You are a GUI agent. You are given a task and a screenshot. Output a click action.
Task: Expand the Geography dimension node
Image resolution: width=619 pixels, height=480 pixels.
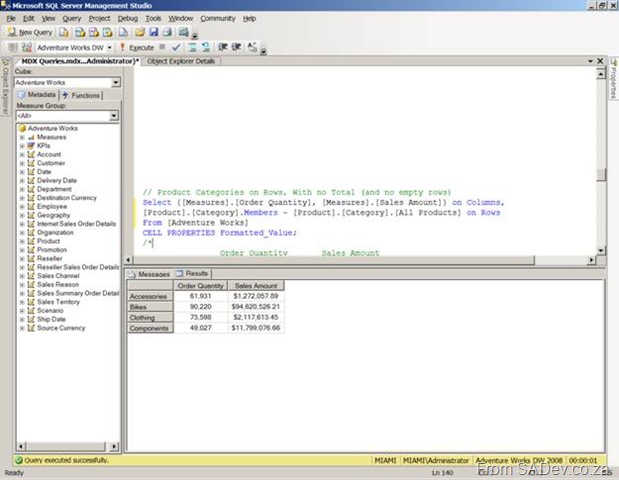pyautogui.click(x=22, y=216)
